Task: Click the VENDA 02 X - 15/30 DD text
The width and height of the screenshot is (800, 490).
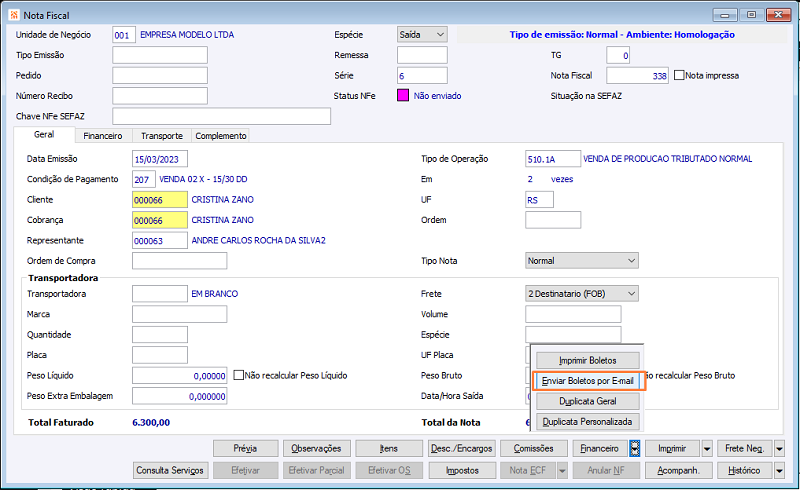Action: 203,179
